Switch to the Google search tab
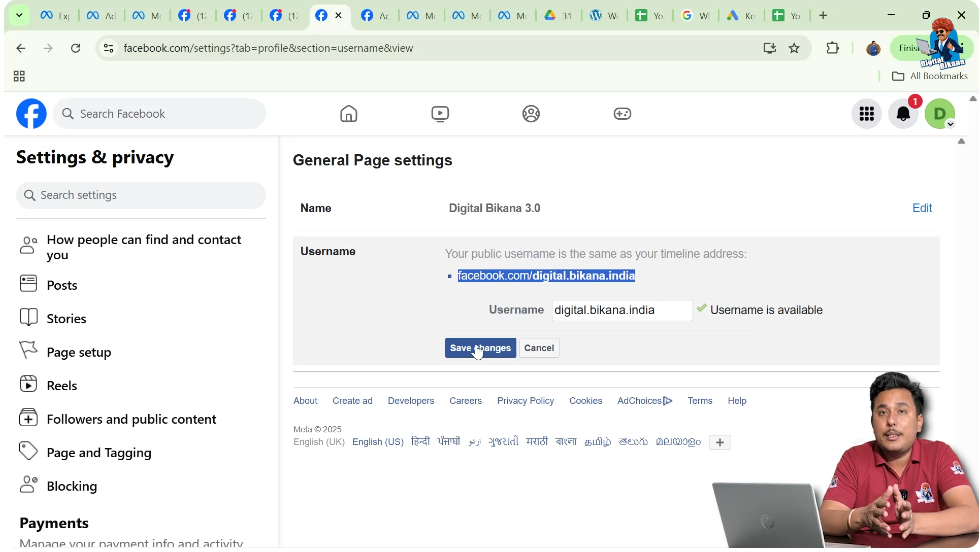 click(695, 15)
